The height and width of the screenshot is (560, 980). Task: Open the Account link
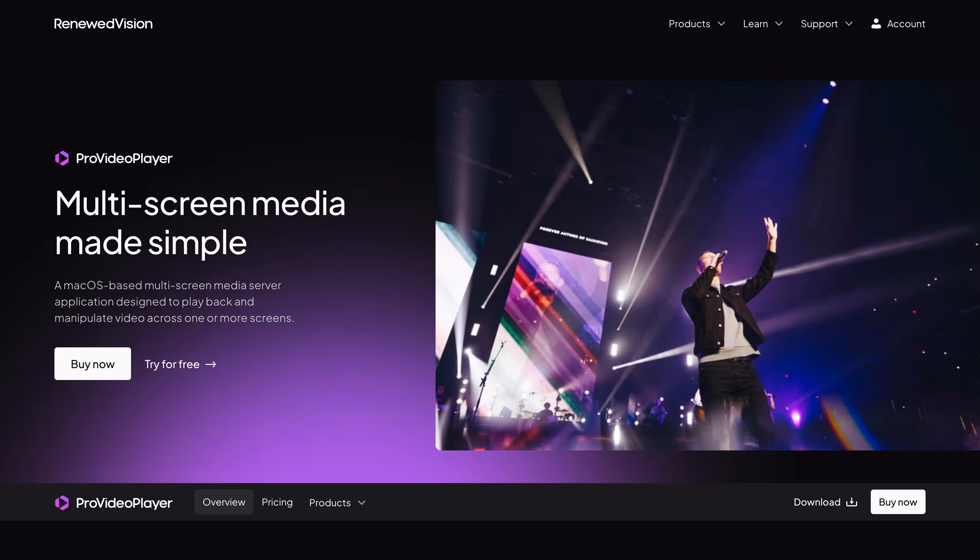coord(906,24)
